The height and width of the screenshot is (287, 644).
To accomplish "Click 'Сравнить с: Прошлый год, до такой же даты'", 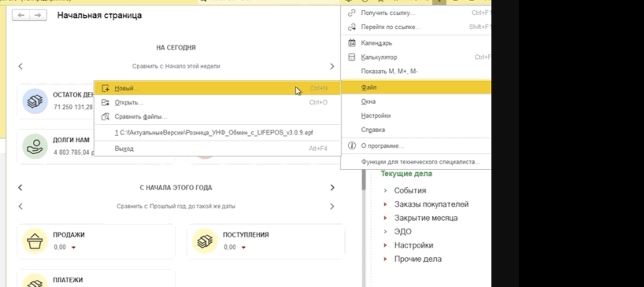I will 176,206.
